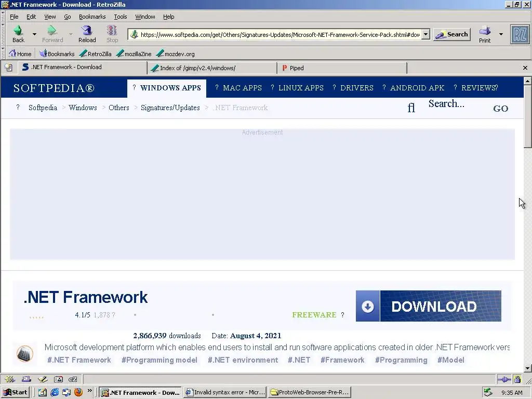532x399 pixels.
Task: Open the WINDOWS APPS site section
Action: pyautogui.click(x=167, y=88)
